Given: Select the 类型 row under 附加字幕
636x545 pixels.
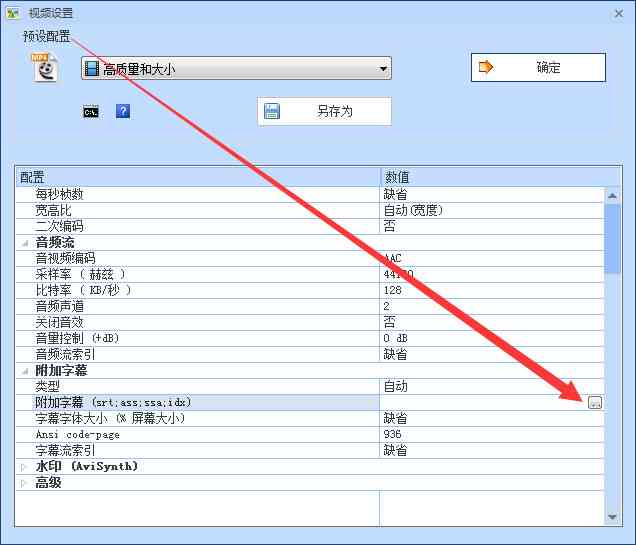Looking at the screenshot, I should pos(310,386).
